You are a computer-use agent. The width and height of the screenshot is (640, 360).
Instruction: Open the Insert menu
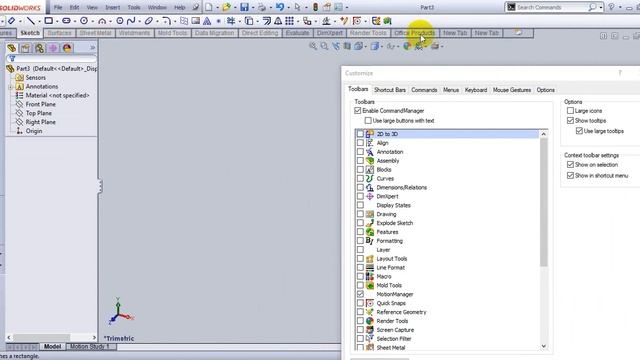click(113, 7)
